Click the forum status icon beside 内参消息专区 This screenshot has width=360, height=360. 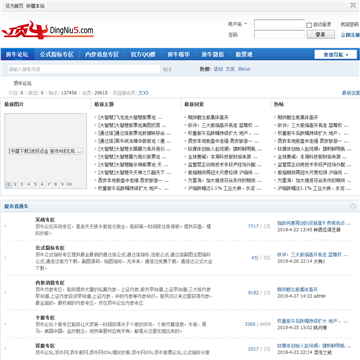5,293
